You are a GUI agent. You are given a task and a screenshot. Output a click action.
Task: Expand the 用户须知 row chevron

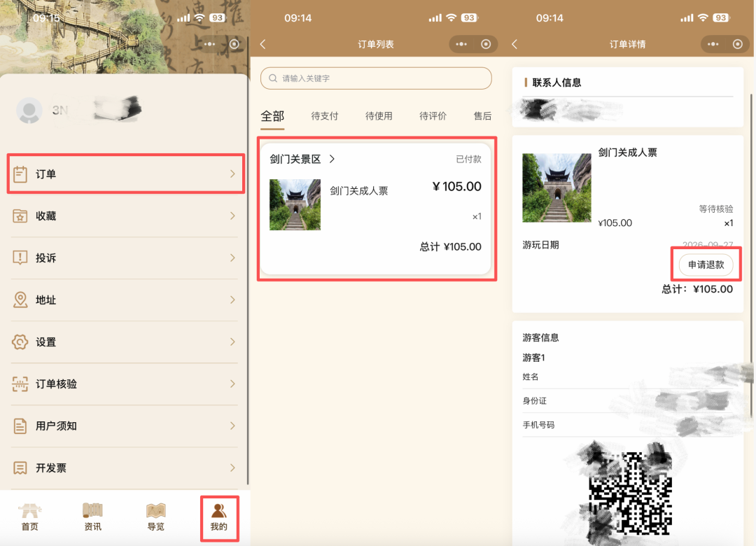coord(233,426)
